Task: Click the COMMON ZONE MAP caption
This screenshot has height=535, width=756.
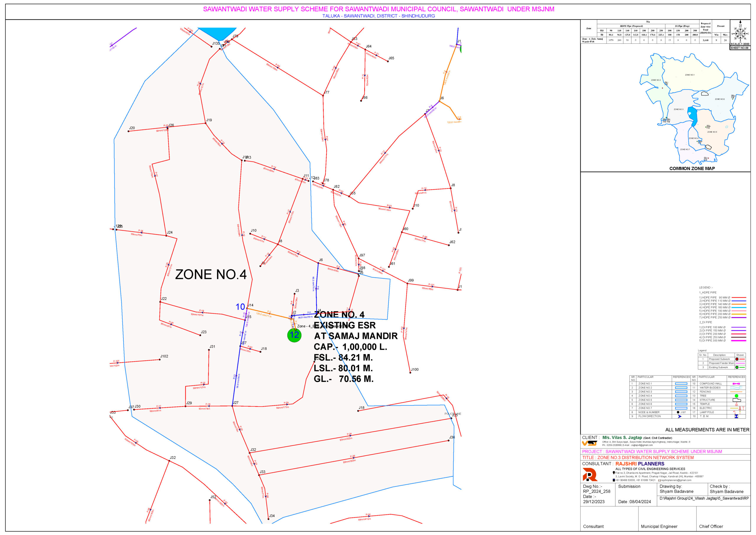Action: pos(692,168)
